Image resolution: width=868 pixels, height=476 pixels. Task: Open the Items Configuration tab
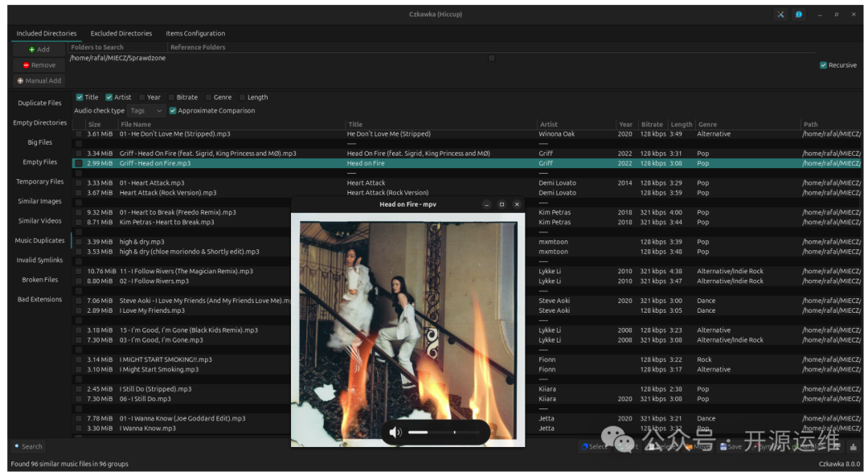tap(195, 33)
